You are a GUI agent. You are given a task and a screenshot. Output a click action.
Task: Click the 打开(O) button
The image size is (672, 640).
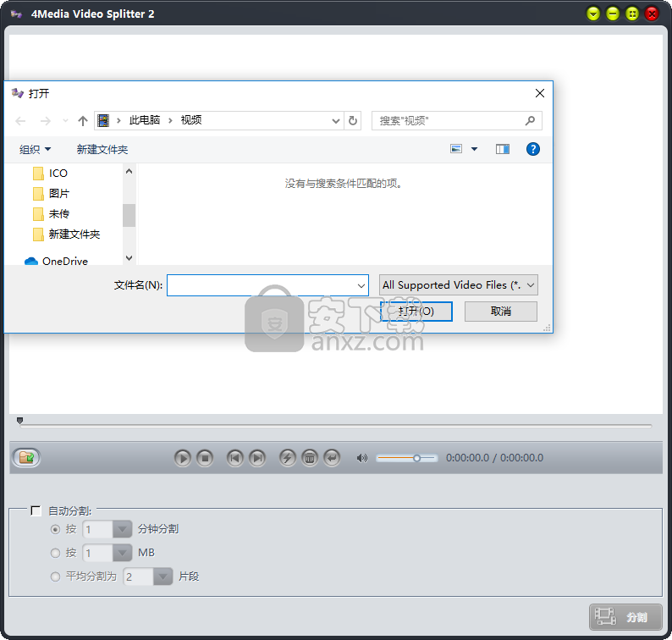pos(416,312)
